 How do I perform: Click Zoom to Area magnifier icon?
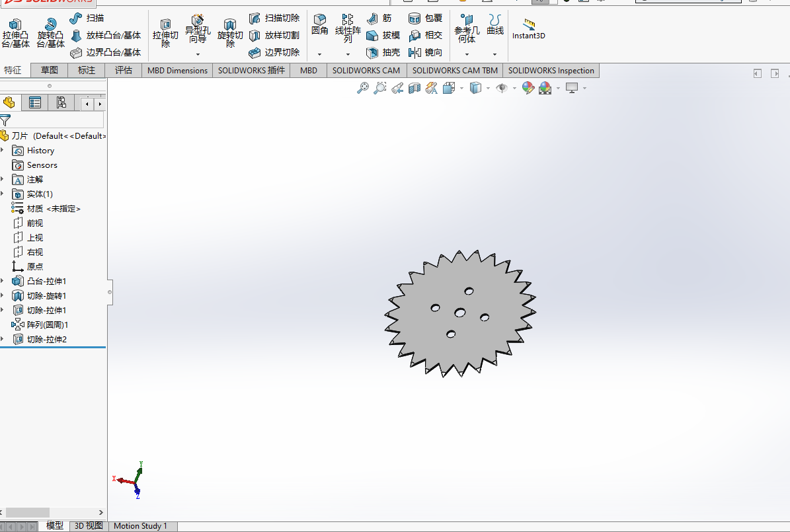coord(380,88)
